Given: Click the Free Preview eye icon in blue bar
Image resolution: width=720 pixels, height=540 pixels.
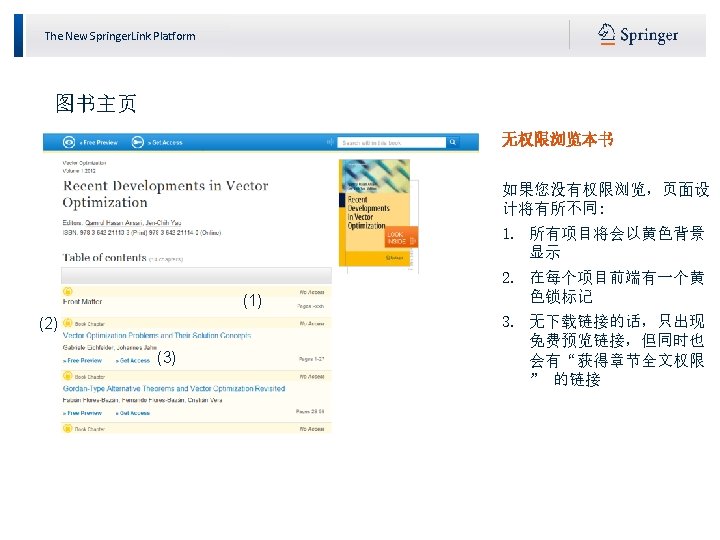Looking at the screenshot, I should click(69, 142).
